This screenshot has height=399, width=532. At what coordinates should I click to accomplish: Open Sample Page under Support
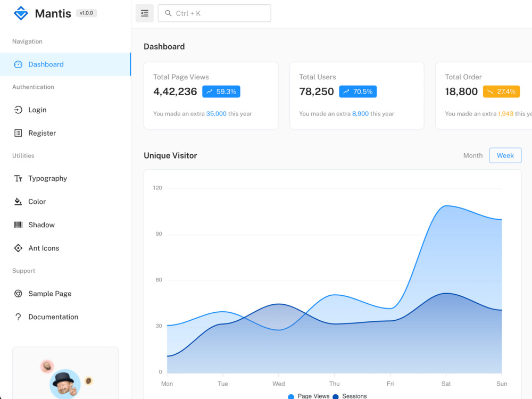(x=65, y=294)
